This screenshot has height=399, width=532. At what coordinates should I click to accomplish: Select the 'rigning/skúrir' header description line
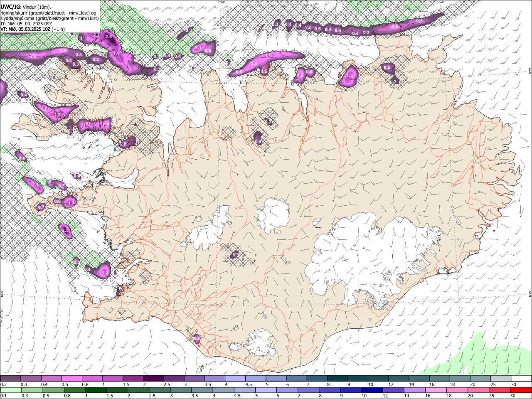tap(48, 12)
